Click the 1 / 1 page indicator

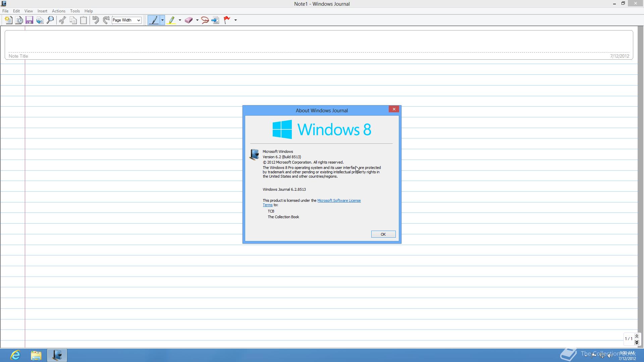[629, 339]
